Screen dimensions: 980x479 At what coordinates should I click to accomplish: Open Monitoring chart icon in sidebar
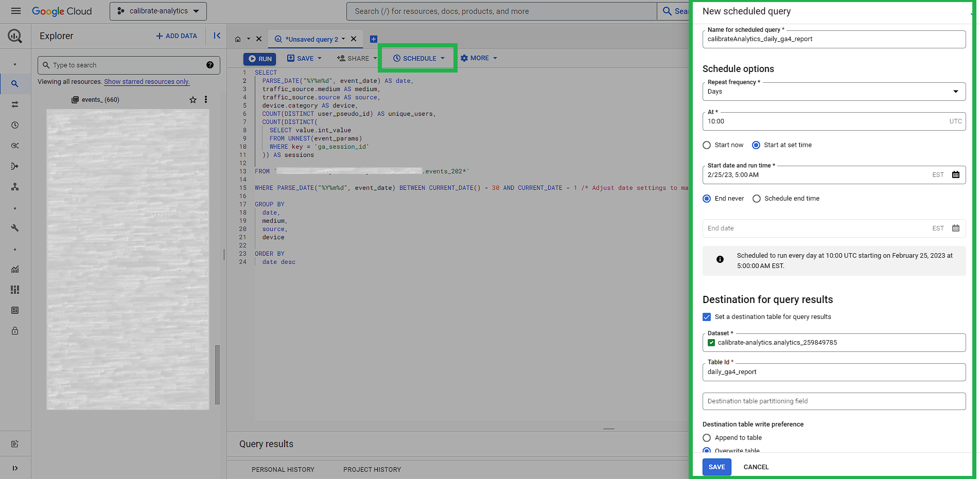click(x=15, y=269)
